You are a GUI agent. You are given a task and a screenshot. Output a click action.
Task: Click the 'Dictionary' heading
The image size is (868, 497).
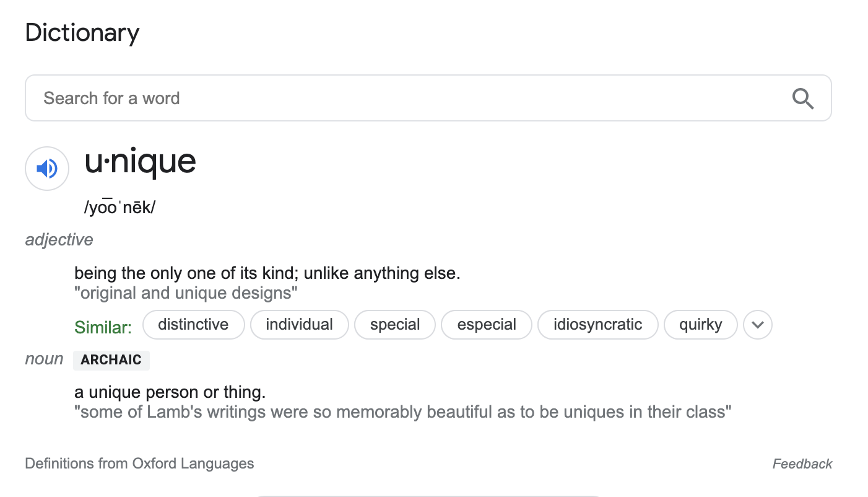tap(82, 32)
